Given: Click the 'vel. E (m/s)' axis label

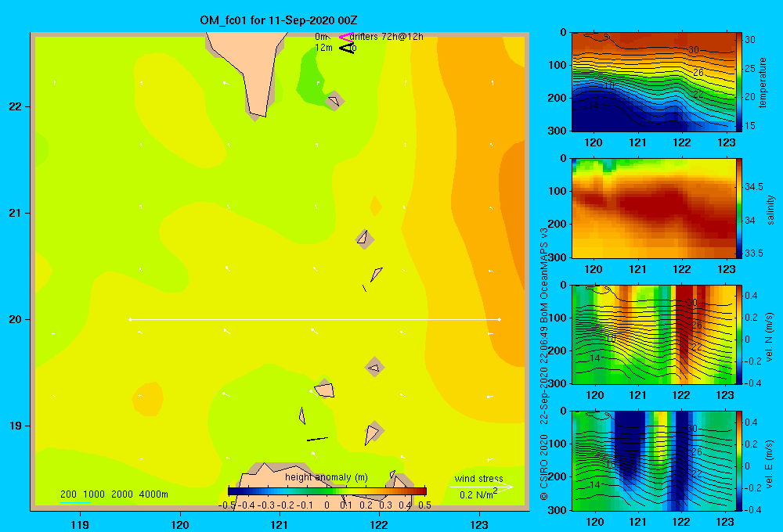Looking at the screenshot, I should click(770, 464).
